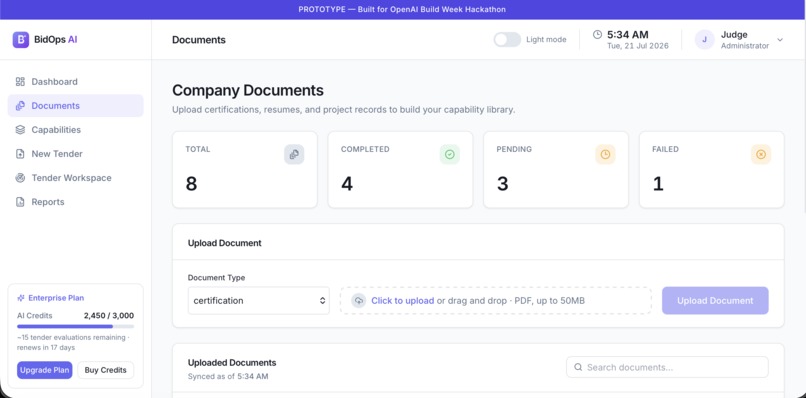
Task: Click the J user avatar
Action: tap(704, 40)
